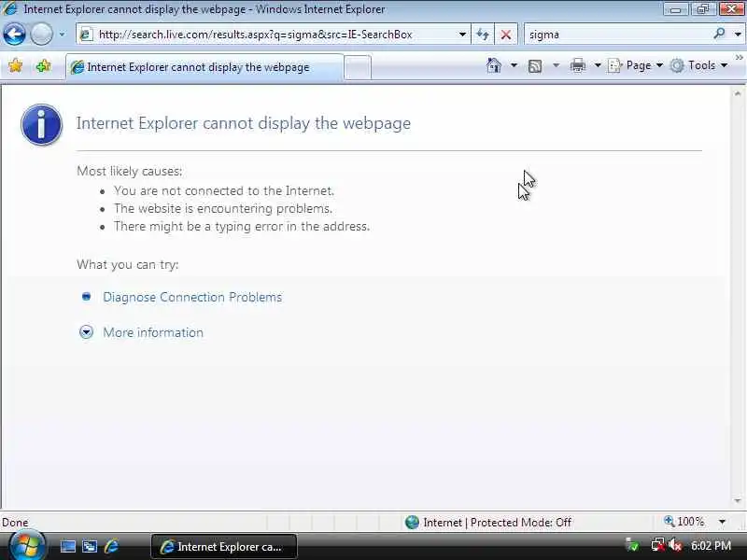The image size is (747, 560).
Task: Open a new blank tab
Action: tap(358, 67)
